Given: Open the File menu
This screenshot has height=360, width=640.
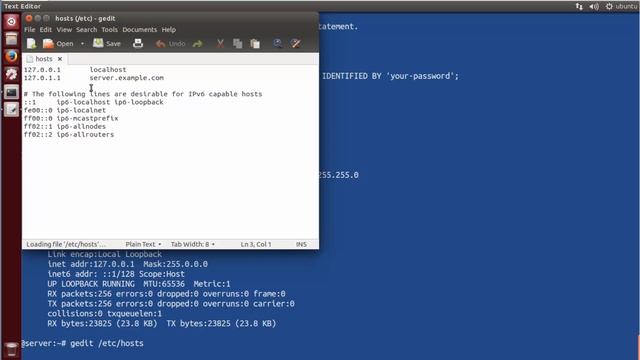Looking at the screenshot, I should [x=29, y=29].
